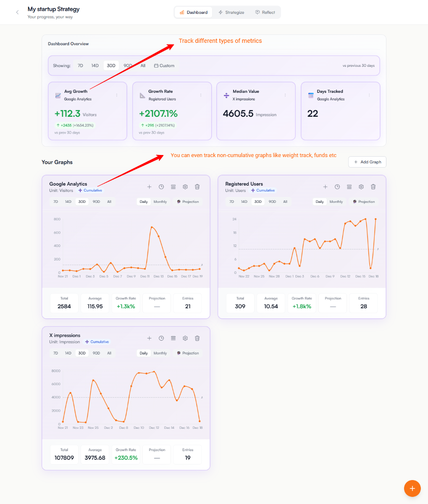Click the Dec 12 peak point on Google Analytics chart
The image size is (428, 504).
pyautogui.click(x=152, y=227)
